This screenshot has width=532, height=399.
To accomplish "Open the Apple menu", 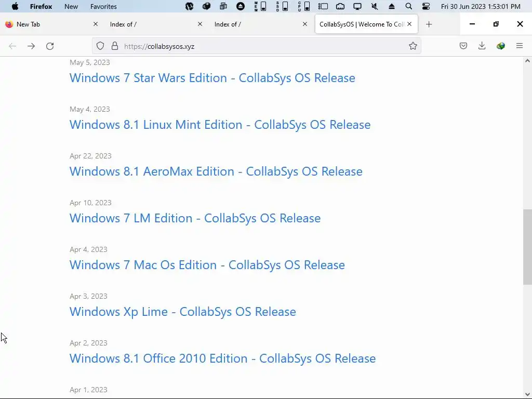I will [x=15, y=6].
